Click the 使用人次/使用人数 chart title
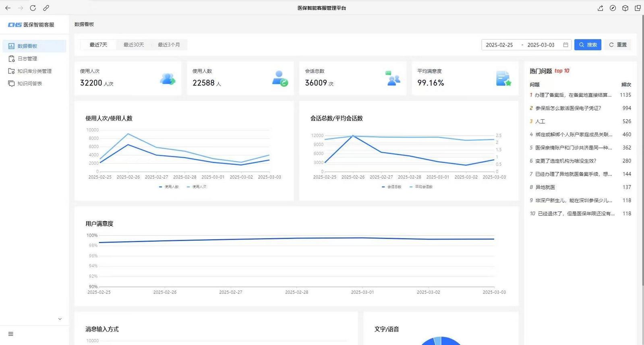The image size is (644, 345). [x=109, y=118]
